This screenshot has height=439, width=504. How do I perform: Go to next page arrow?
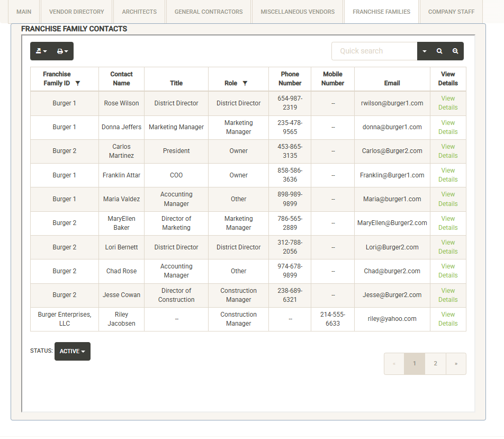(456, 364)
